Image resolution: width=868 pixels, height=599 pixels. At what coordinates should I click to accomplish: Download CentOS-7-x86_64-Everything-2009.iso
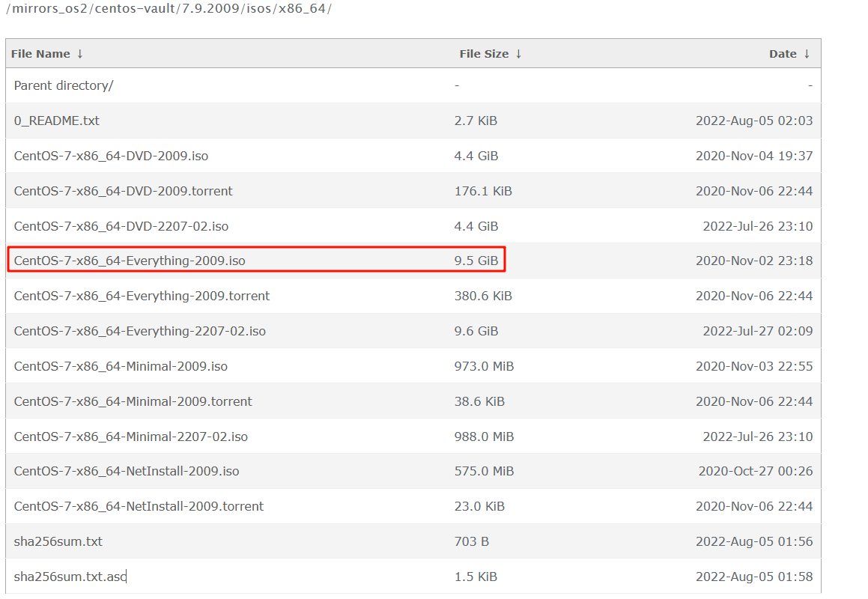tap(130, 261)
